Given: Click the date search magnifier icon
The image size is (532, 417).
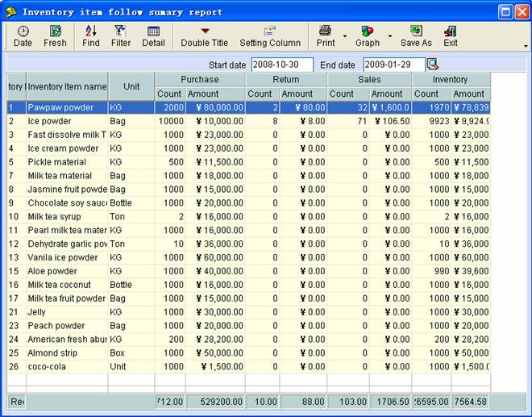Looking at the screenshot, I should (433, 65).
